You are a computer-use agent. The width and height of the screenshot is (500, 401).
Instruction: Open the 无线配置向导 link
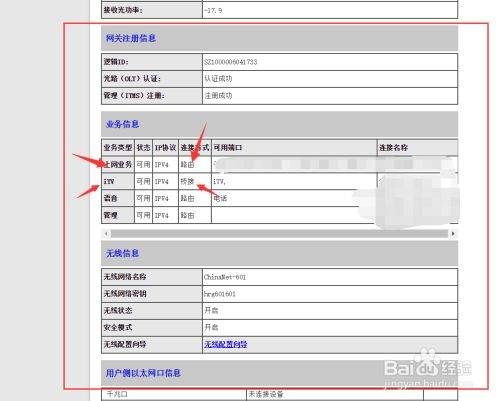[225, 344]
